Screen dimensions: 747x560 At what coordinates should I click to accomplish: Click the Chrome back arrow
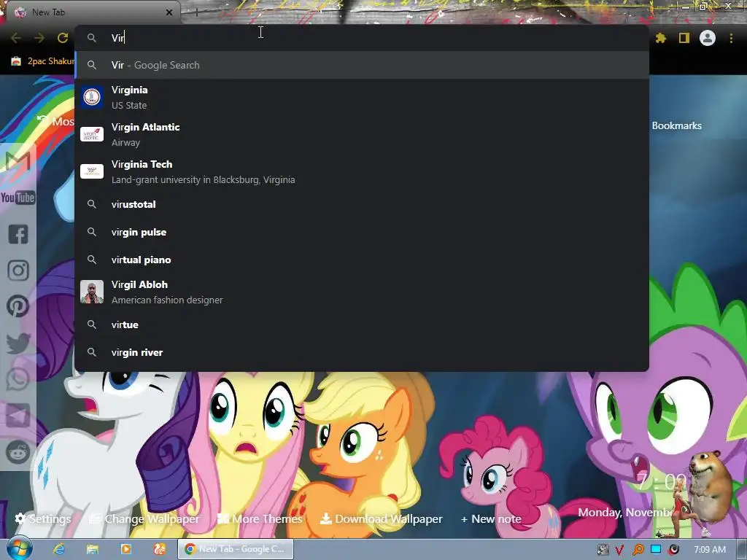(x=16, y=38)
